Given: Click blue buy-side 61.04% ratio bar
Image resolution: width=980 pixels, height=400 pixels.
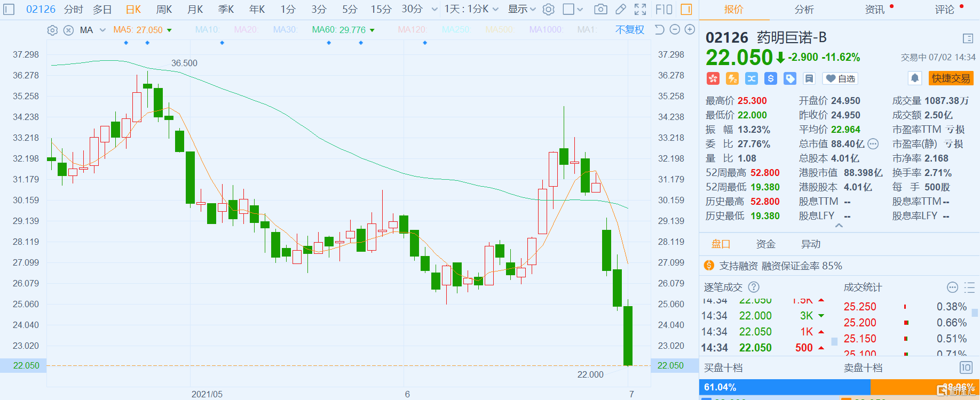Looking at the screenshot, I should click(784, 387).
